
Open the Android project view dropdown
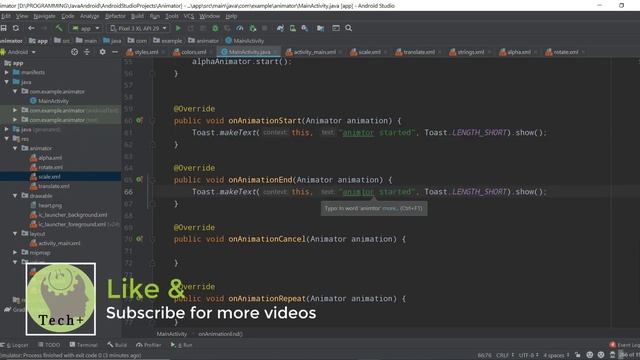click(18, 52)
